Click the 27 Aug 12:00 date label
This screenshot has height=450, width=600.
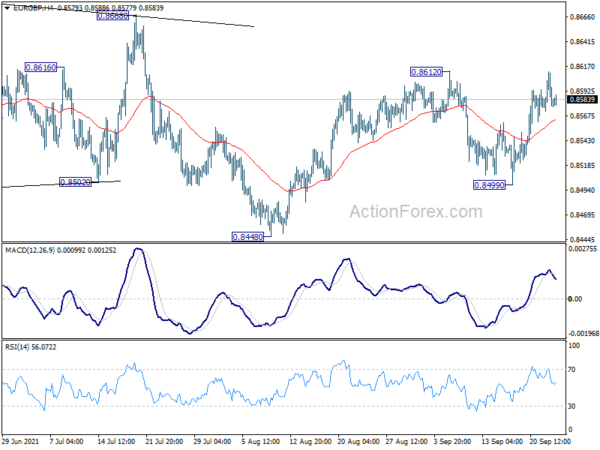point(406,441)
